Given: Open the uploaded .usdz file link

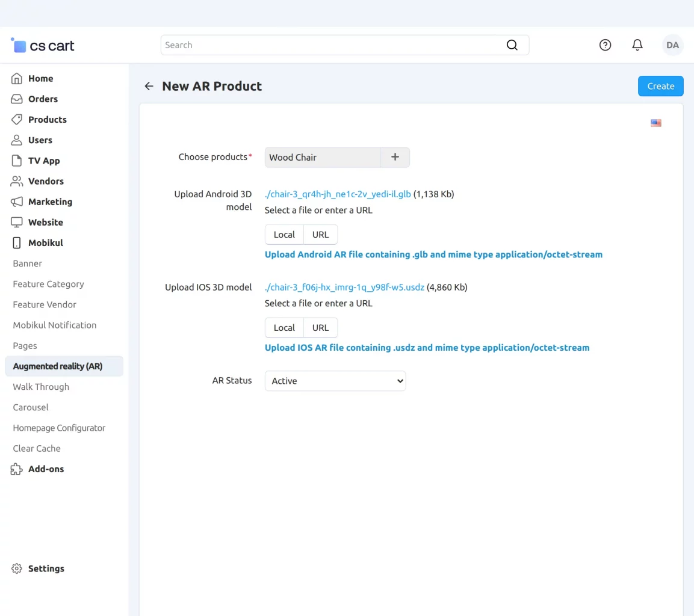Looking at the screenshot, I should pyautogui.click(x=344, y=288).
